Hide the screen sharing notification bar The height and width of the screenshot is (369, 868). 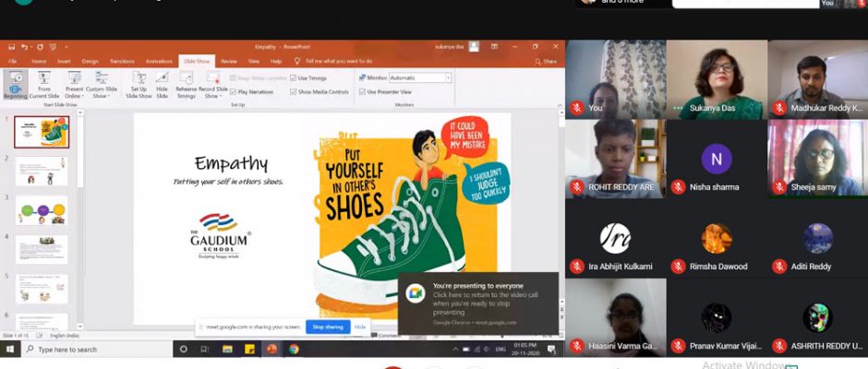click(360, 327)
